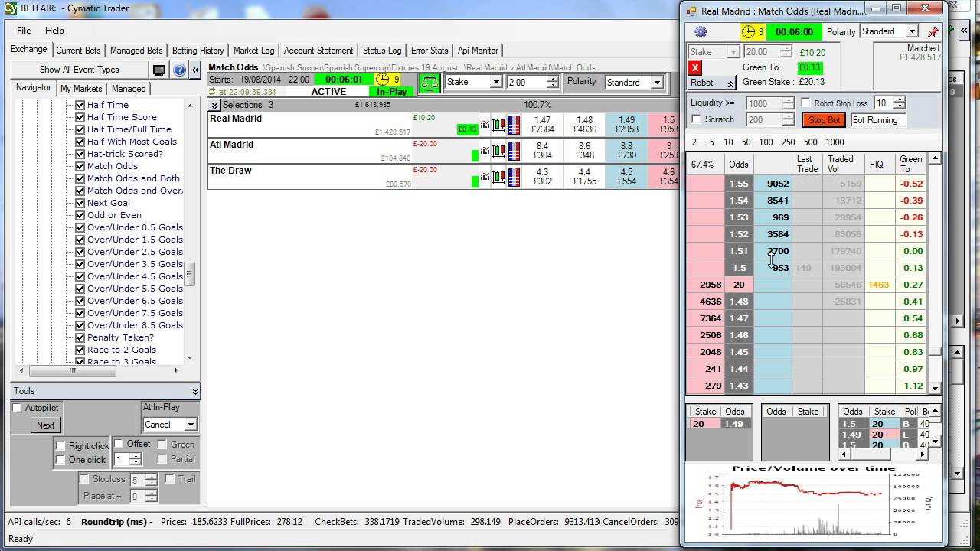Open Real Madrid candlestick chart icon
Viewport: 980px width, 551px height.
pos(498,125)
